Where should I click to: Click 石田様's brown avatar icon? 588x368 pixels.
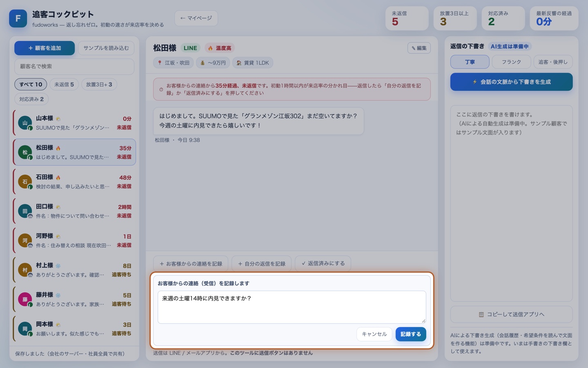click(x=25, y=182)
